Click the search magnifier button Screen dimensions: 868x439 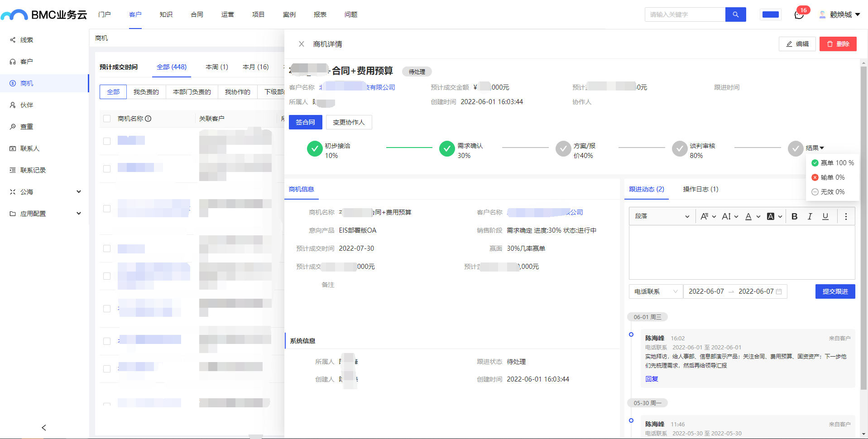click(735, 14)
